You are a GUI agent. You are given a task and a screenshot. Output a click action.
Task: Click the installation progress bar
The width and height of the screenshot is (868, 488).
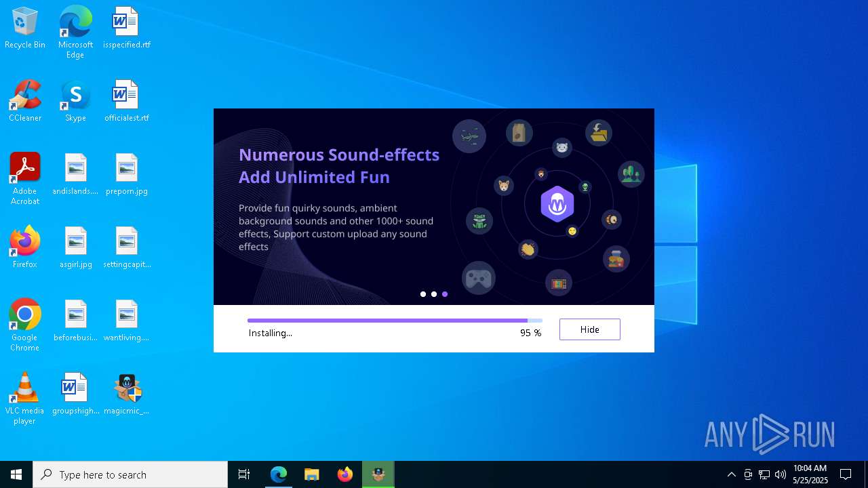pos(395,321)
